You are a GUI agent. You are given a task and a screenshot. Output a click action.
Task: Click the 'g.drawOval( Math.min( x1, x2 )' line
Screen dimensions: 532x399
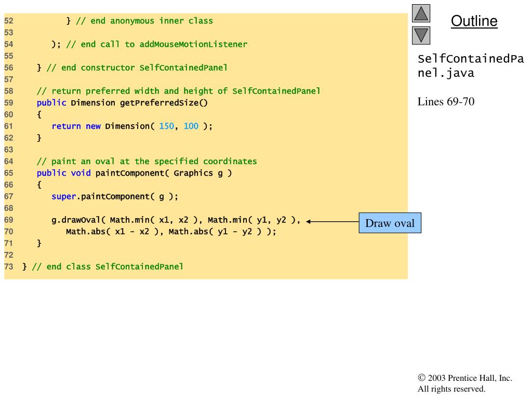coord(176,220)
